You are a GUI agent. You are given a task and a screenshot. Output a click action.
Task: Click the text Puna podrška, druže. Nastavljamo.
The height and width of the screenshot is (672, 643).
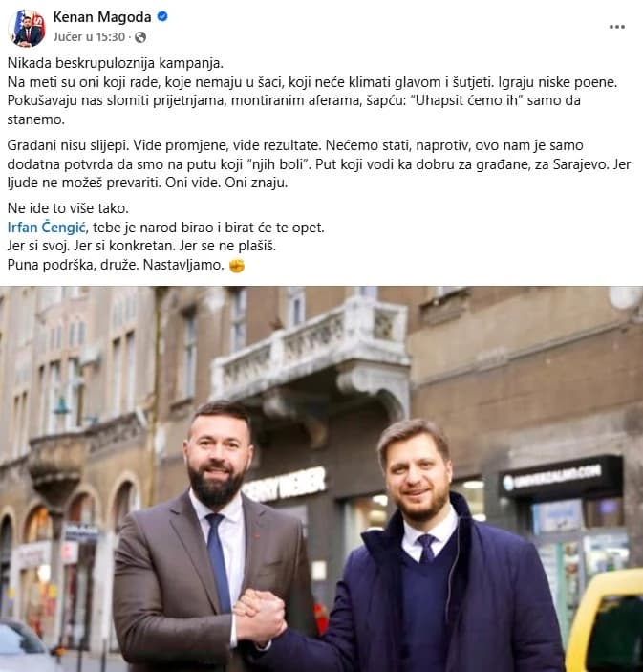116,265
